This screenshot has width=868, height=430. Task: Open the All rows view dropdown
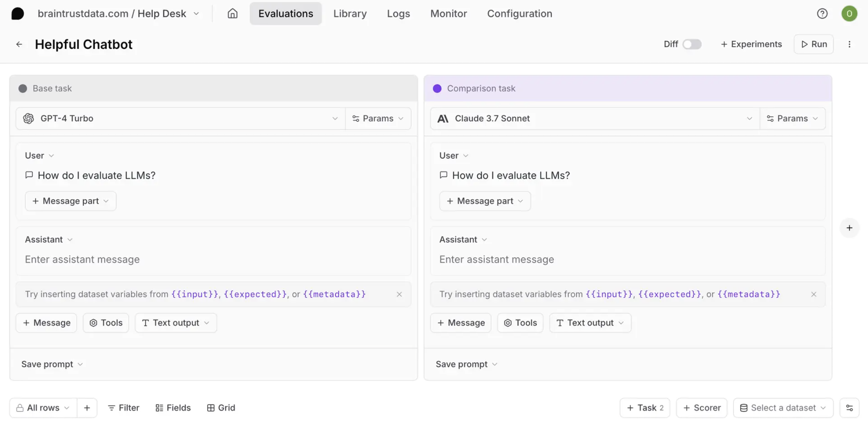(x=43, y=408)
